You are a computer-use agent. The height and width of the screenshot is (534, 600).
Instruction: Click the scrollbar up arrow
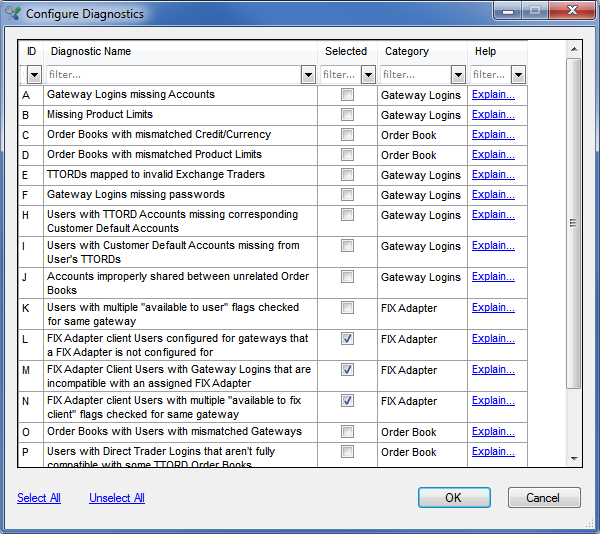[x=574, y=49]
